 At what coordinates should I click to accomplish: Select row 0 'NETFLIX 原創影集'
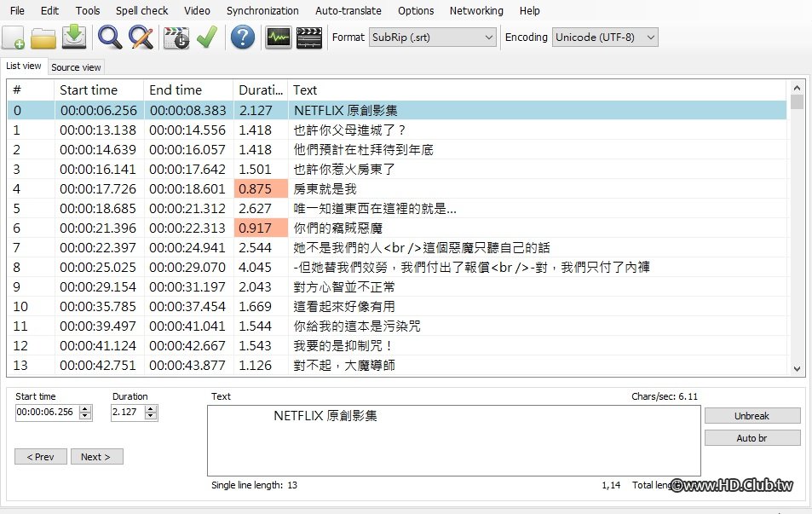point(397,110)
